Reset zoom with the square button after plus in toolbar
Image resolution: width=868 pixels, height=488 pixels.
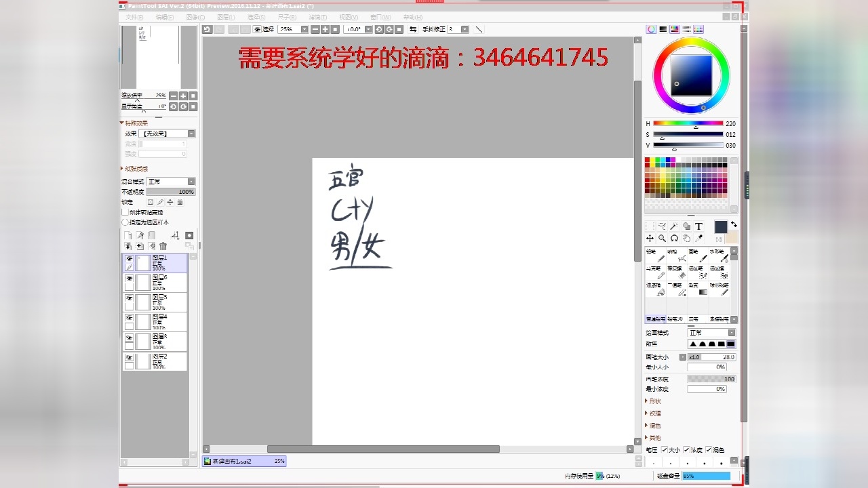point(335,29)
